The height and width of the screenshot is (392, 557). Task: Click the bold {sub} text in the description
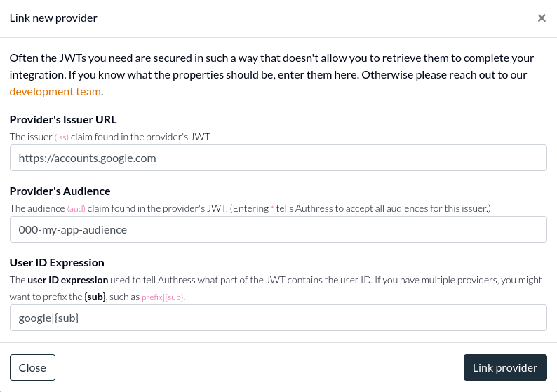[x=95, y=297]
